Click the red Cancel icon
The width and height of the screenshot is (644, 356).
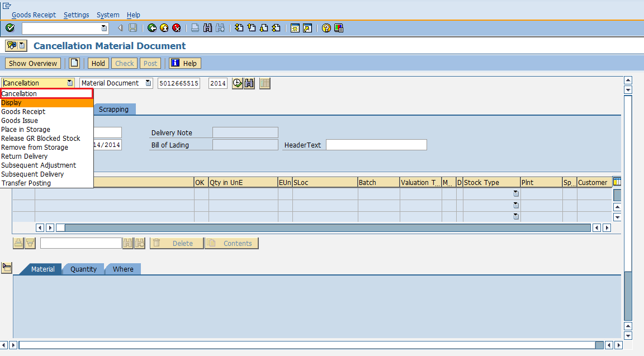(x=177, y=28)
